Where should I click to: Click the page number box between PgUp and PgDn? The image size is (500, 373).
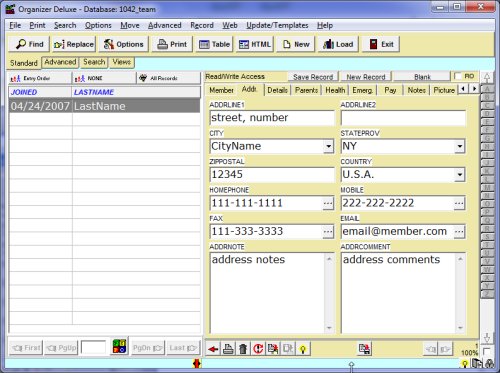point(94,347)
